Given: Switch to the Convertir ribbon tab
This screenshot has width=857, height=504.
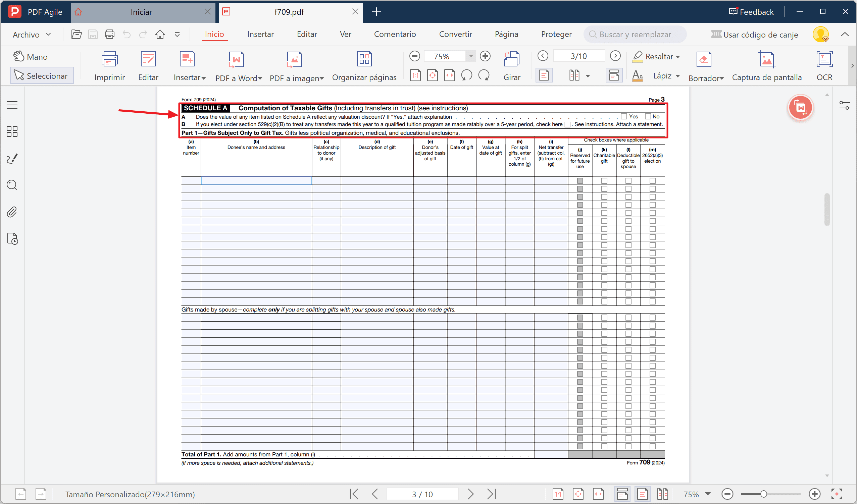Looking at the screenshot, I should 456,34.
